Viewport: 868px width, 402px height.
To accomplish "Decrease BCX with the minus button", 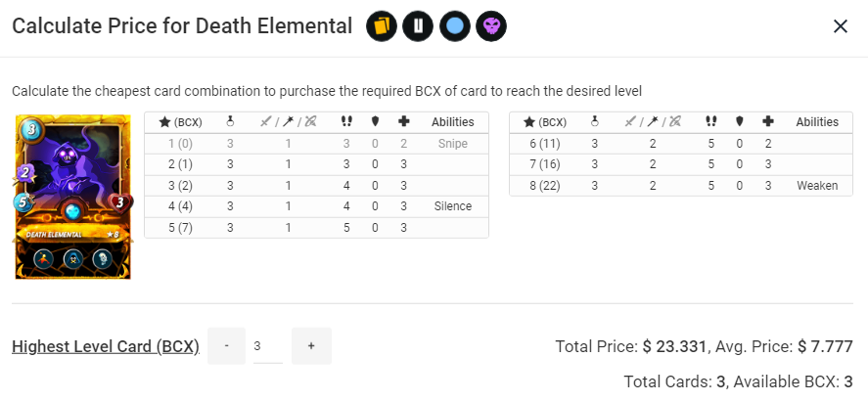I will 226,346.
